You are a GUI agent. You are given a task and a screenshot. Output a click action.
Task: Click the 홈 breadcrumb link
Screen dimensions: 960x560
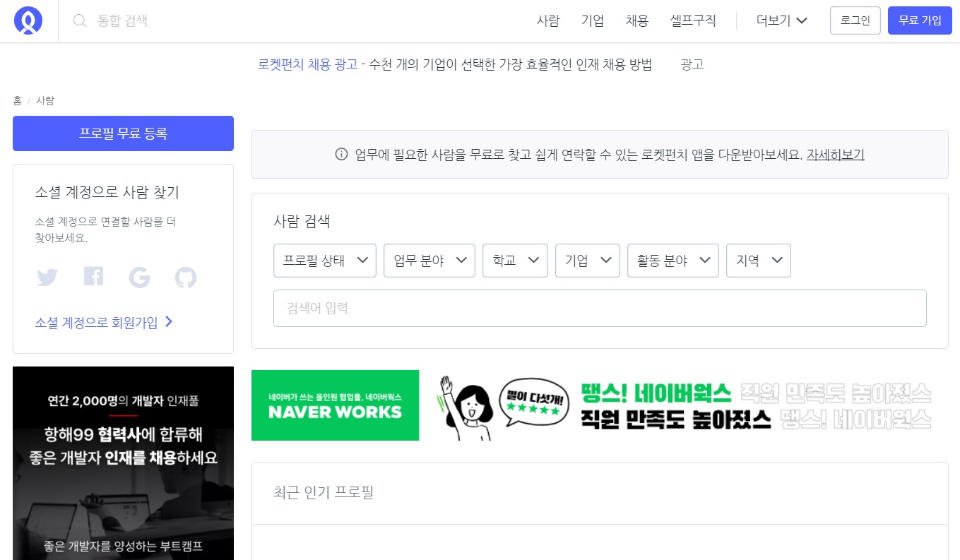coord(17,101)
